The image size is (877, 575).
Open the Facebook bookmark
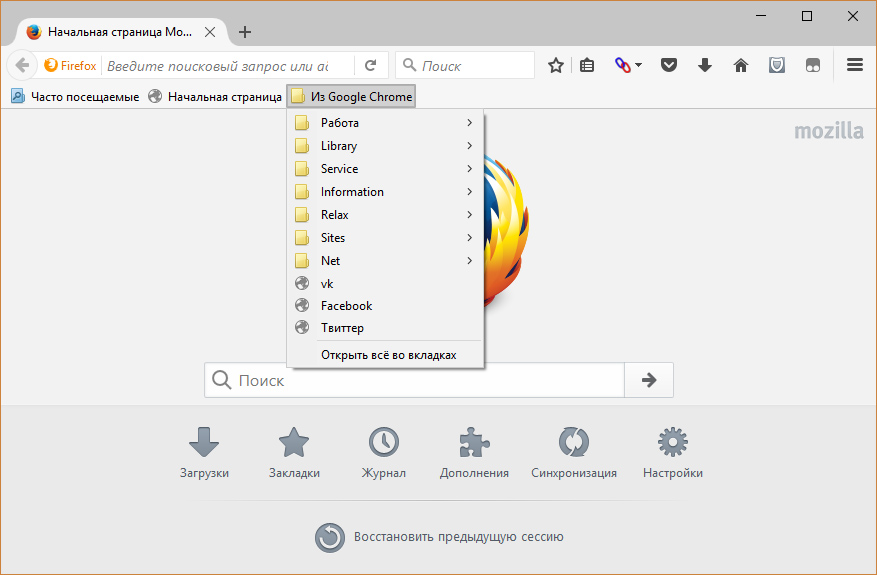385,305
